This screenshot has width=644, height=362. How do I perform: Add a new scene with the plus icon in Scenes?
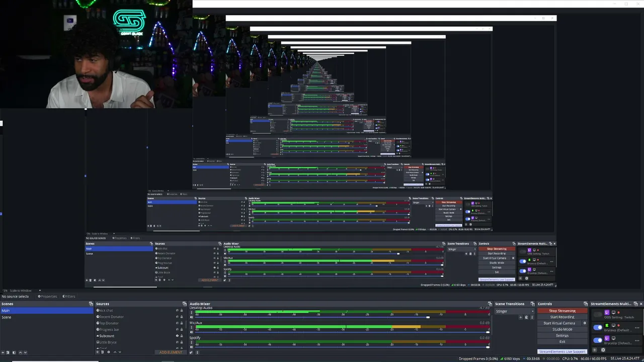3,352
